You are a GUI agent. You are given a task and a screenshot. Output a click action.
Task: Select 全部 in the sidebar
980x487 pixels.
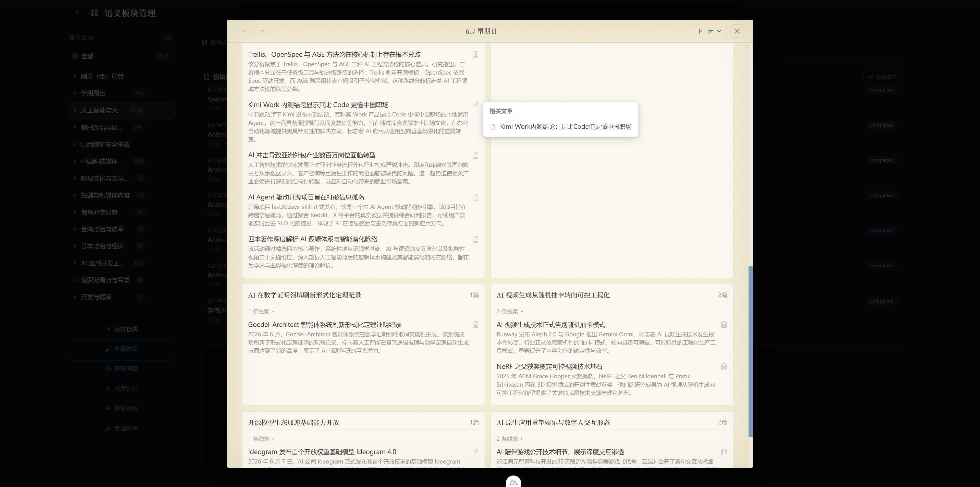tap(121, 56)
